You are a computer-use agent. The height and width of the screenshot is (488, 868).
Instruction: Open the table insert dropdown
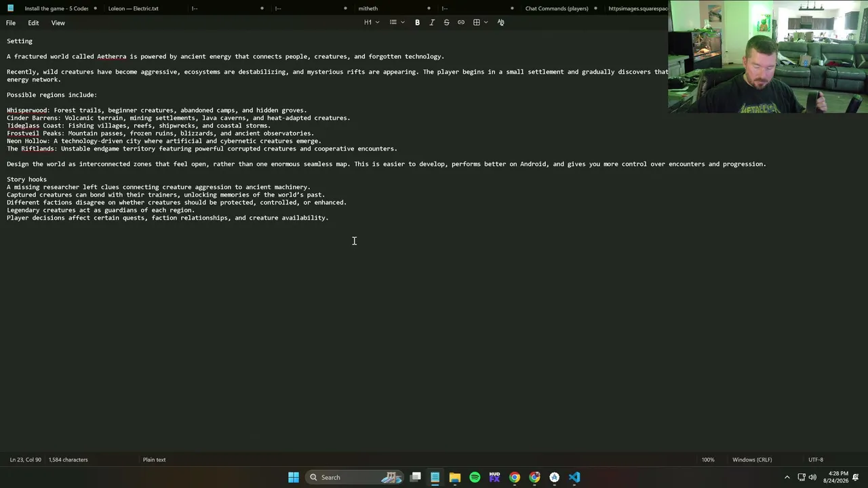pyautogui.click(x=480, y=22)
